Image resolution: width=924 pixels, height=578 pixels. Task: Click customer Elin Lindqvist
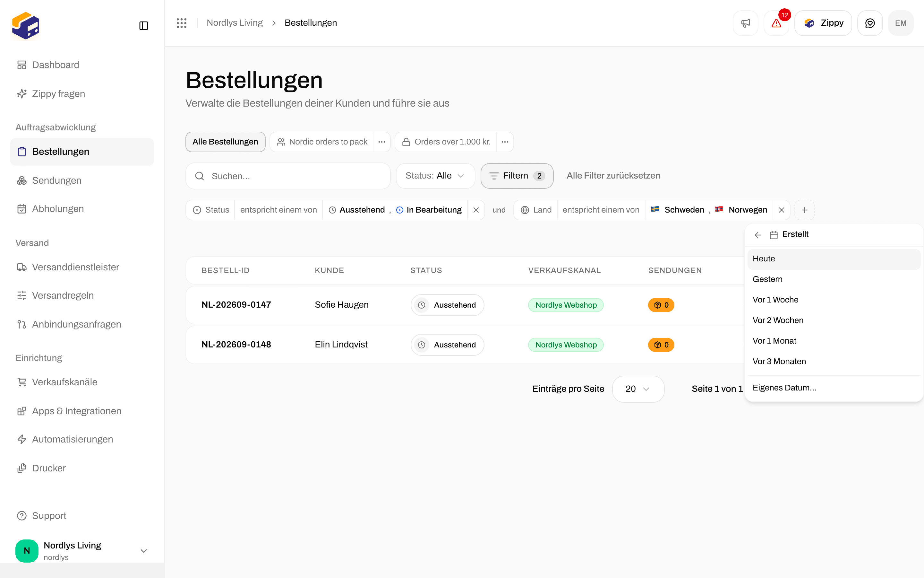pos(341,345)
